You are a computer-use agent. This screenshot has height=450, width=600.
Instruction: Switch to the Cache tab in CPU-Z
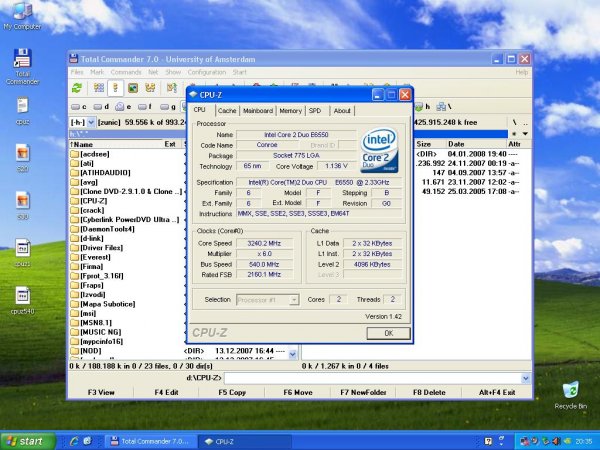coord(227,111)
